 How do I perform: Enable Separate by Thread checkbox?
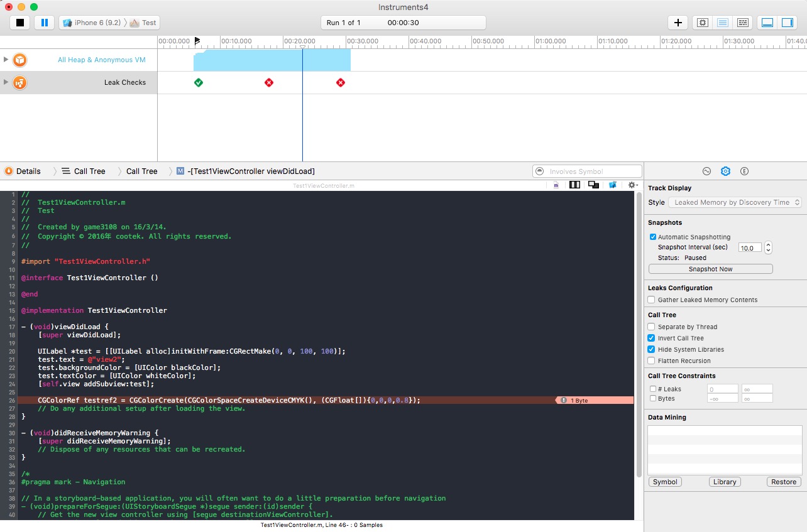(x=652, y=327)
